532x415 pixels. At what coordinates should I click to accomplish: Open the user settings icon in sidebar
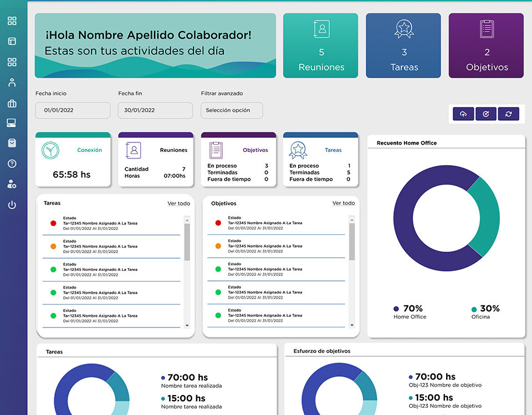(12, 185)
